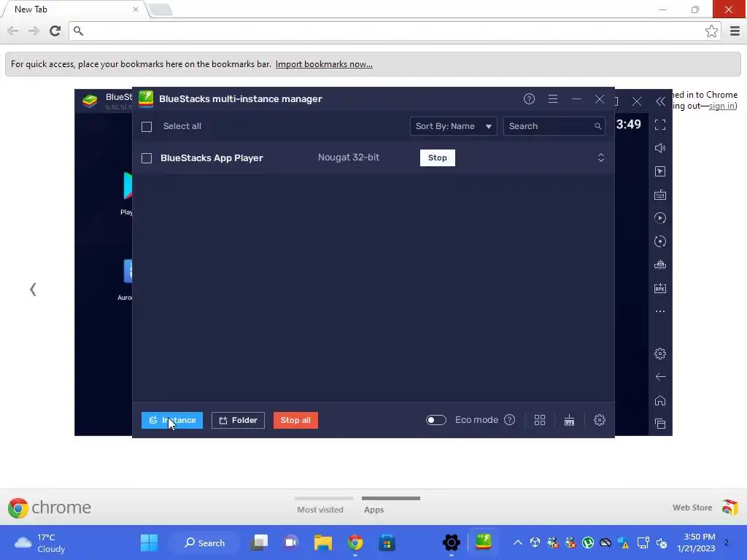Toggle Eco mode switch
Viewport: 747px width, 560px height.
[436, 420]
